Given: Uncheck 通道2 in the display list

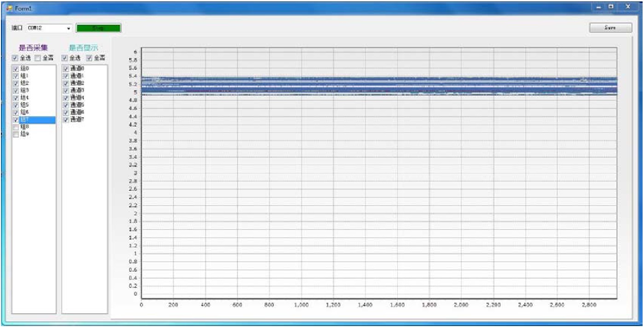Looking at the screenshot, I should [66, 83].
